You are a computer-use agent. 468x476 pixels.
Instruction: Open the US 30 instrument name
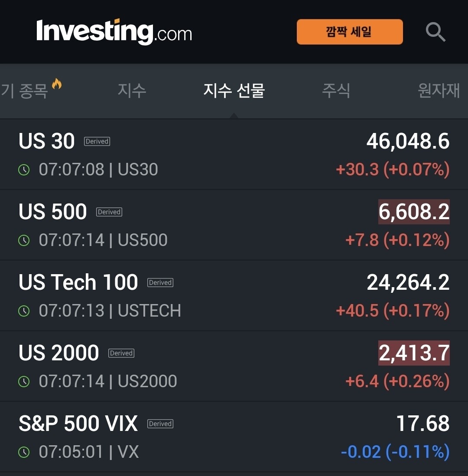47,141
